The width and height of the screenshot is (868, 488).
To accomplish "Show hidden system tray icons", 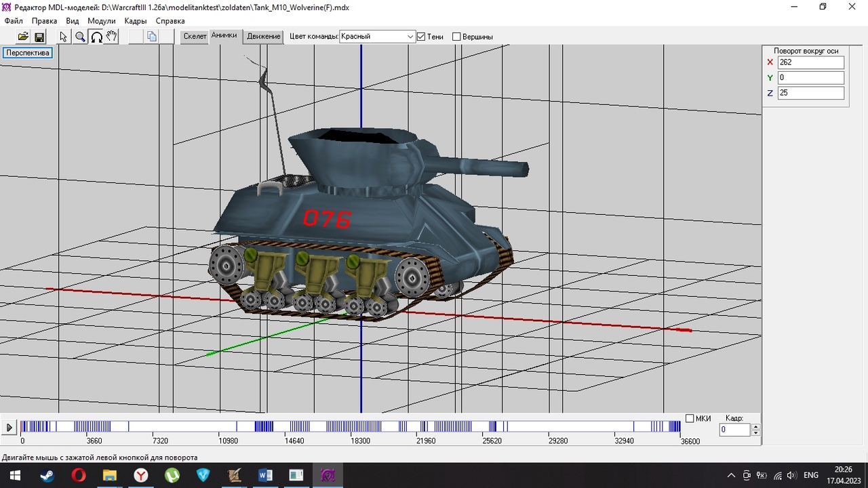I will [x=731, y=475].
